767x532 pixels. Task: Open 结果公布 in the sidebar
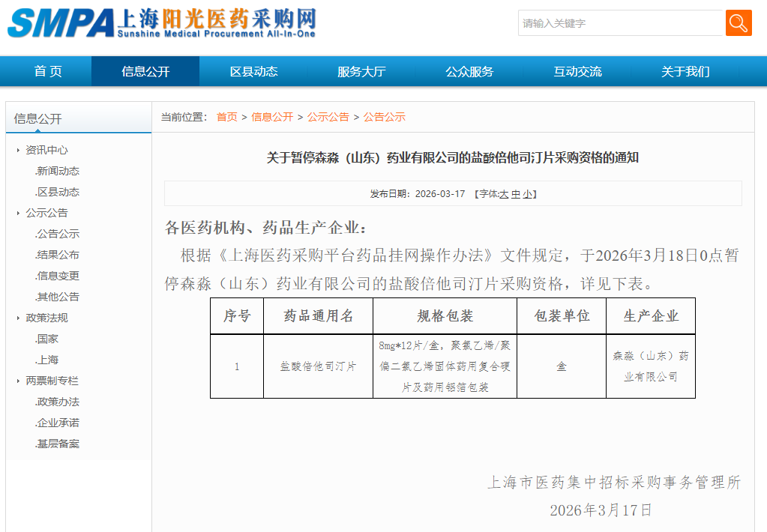click(x=58, y=255)
